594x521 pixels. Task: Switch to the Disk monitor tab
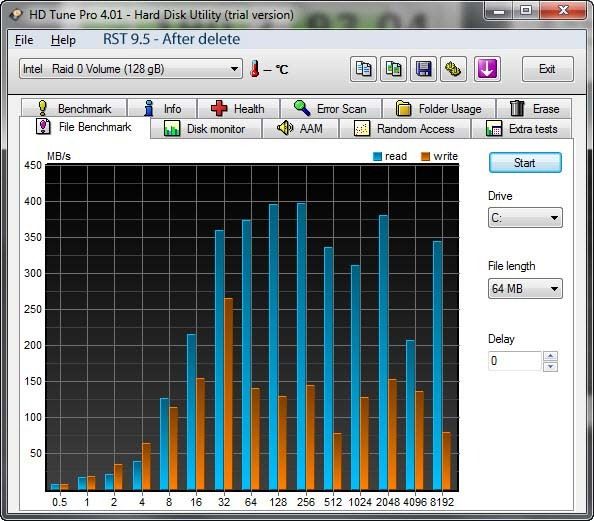pos(206,129)
